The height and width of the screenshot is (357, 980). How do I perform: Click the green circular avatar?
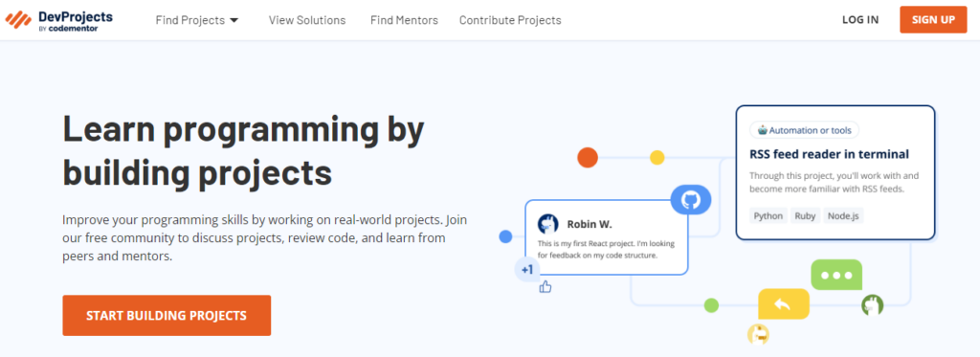[x=872, y=305]
